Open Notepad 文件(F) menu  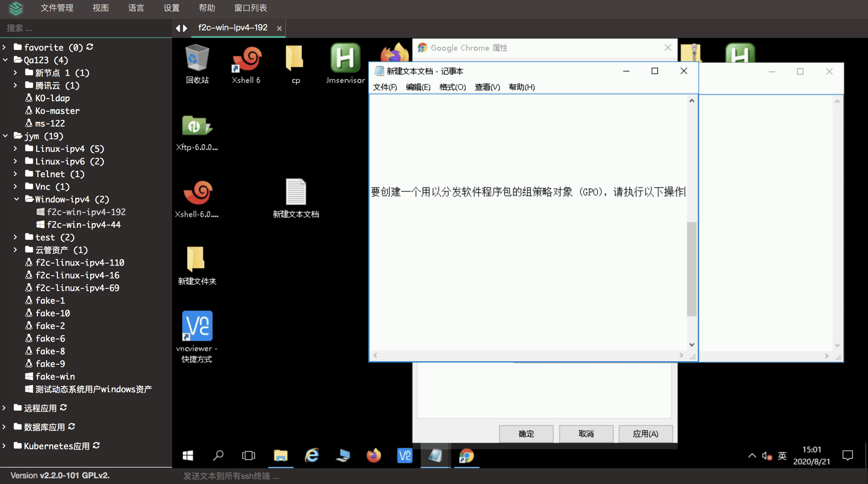tap(385, 87)
